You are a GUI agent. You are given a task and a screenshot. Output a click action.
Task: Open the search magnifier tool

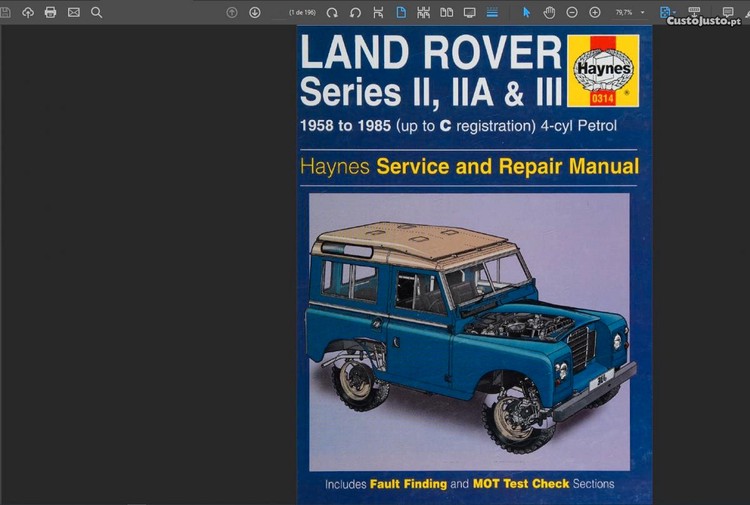[96, 12]
